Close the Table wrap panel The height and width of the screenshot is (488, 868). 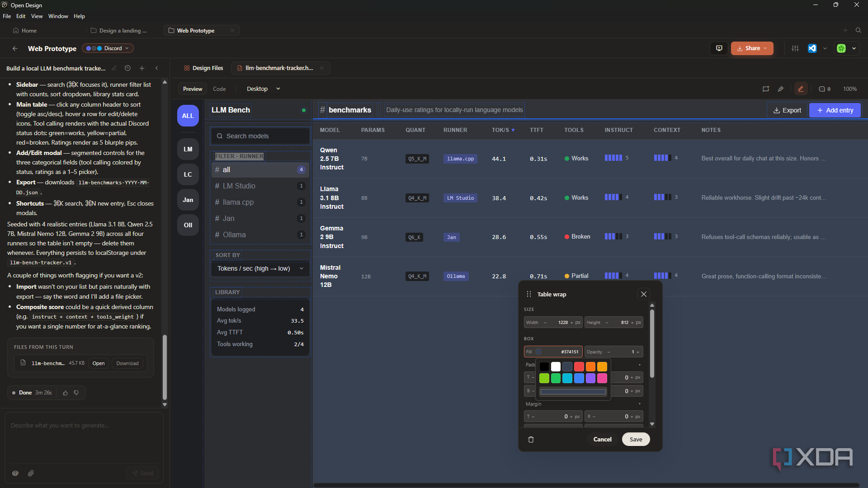tap(644, 294)
